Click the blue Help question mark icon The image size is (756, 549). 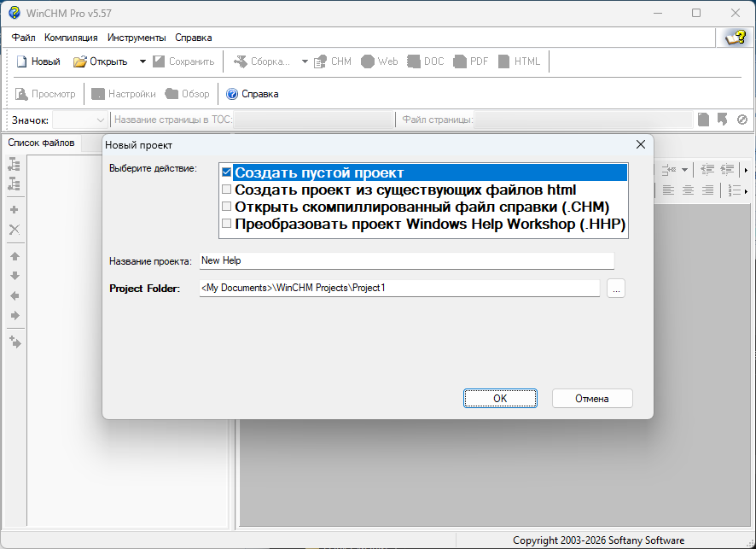pyautogui.click(x=232, y=94)
